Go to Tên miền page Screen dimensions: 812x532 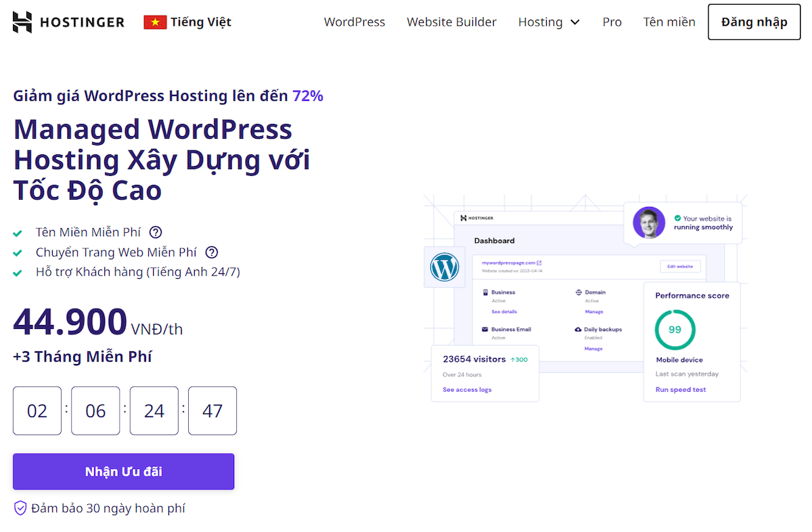[x=669, y=22]
